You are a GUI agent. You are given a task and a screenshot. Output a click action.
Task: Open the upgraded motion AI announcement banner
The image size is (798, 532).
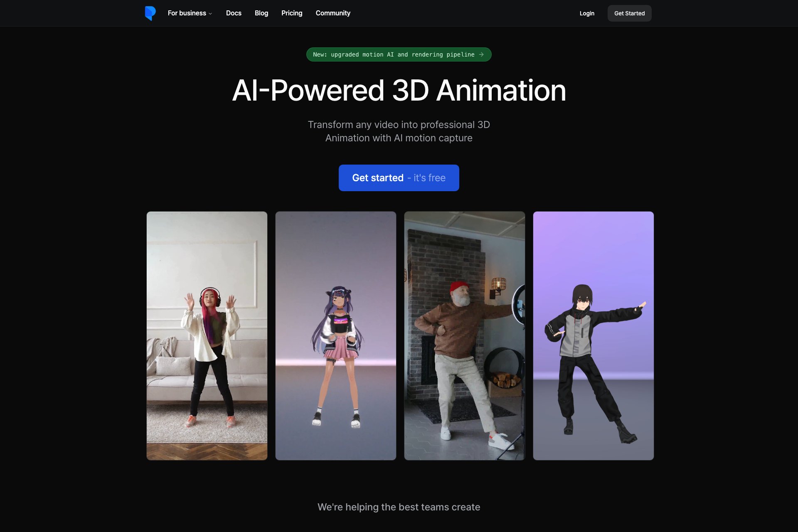pyautogui.click(x=393, y=54)
